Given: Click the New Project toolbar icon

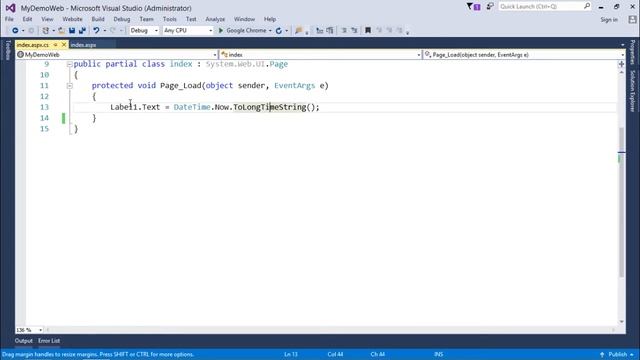Looking at the screenshot, I should click(46, 31).
